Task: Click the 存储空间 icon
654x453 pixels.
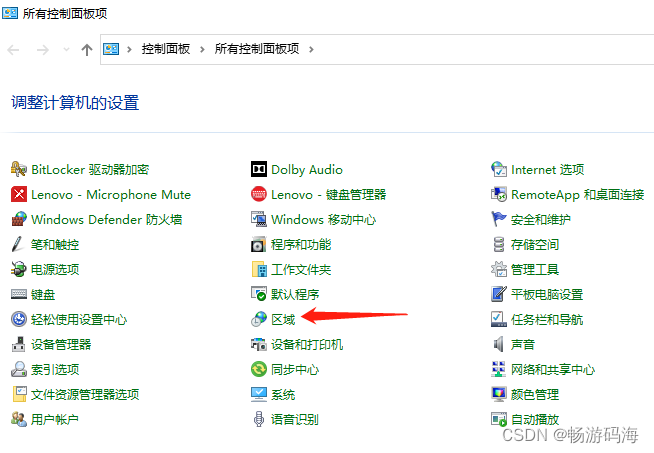Action: (x=499, y=244)
